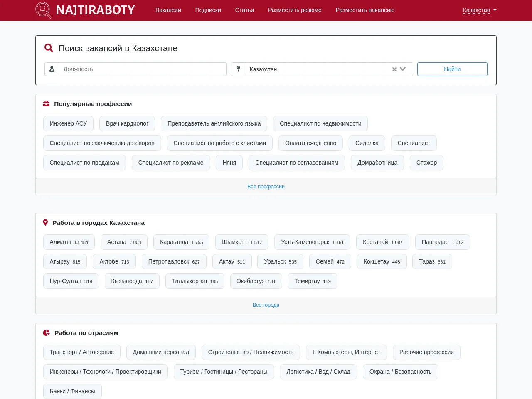The image size is (532, 399).
Task: Open the Казахстан country dropdown in header
Action: 480,10
